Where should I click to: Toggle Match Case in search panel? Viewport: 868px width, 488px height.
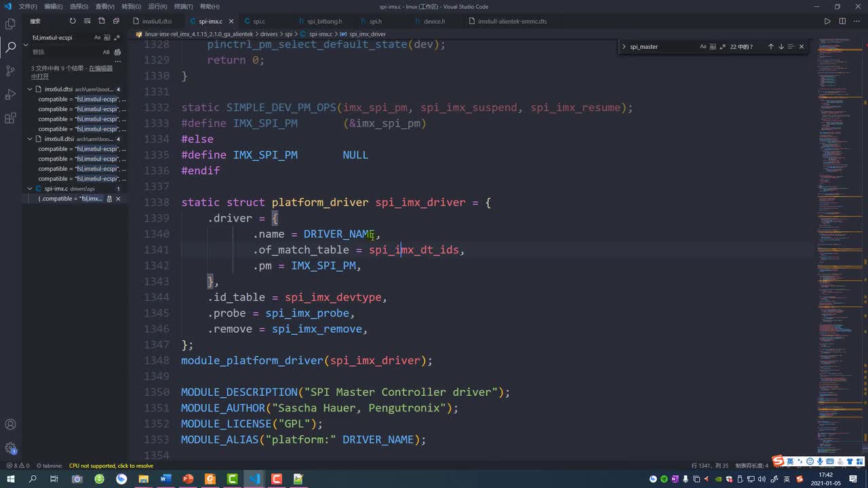(x=97, y=38)
